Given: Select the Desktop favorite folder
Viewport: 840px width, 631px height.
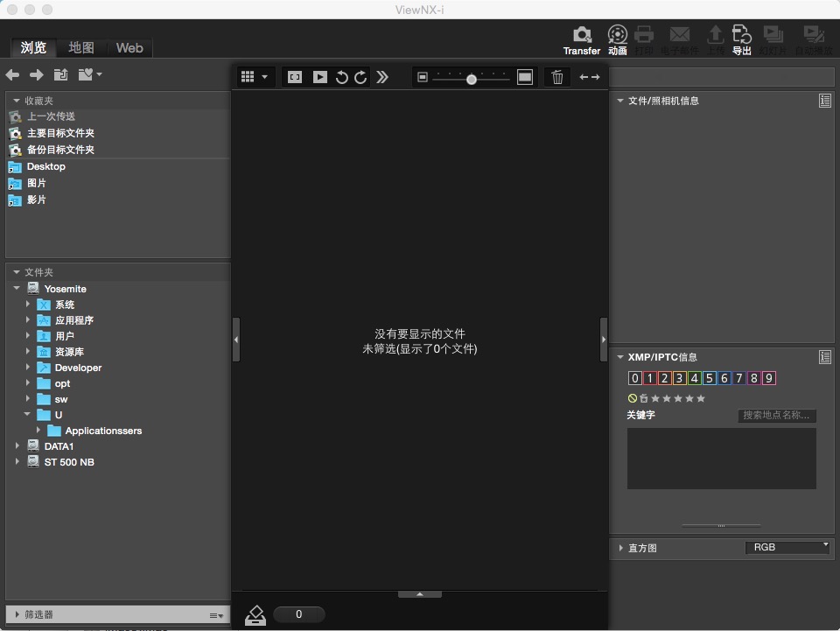Looking at the screenshot, I should (45, 166).
